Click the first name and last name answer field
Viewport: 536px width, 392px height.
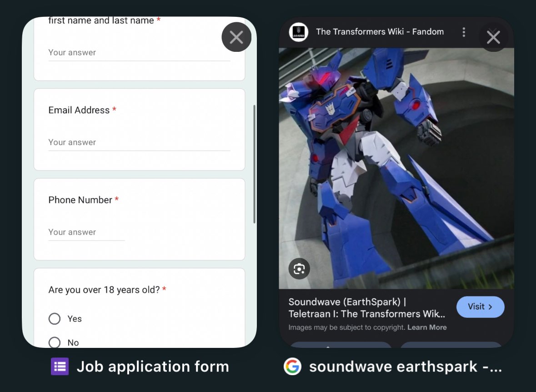pos(139,53)
